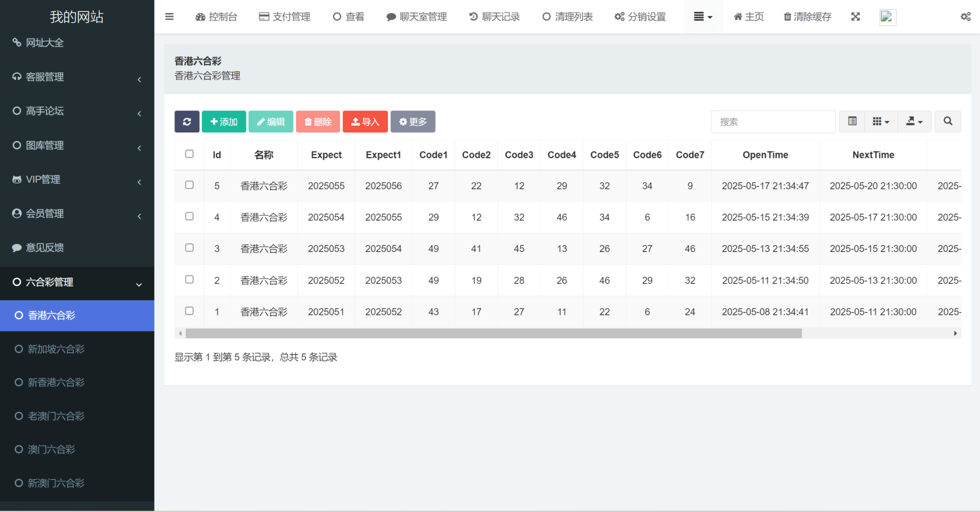Click the refresh icon above the table
The height and width of the screenshot is (512, 980).
point(186,121)
